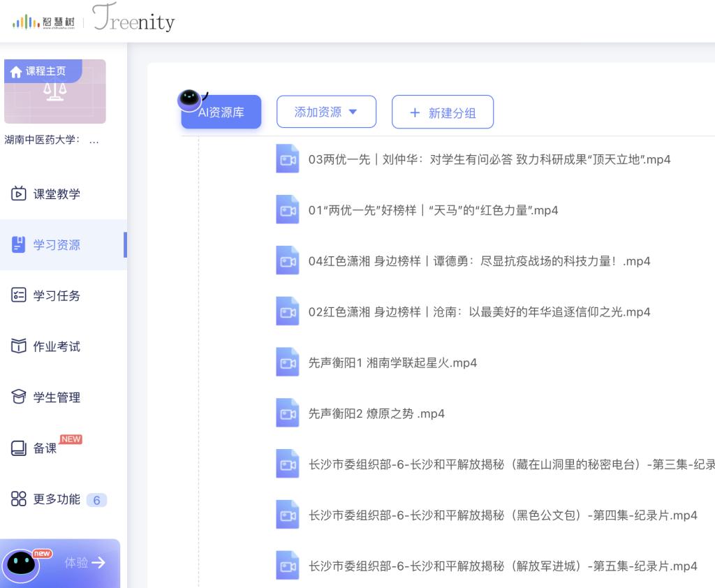
Task: Click the 体验 arrow button
Action: click(84, 563)
